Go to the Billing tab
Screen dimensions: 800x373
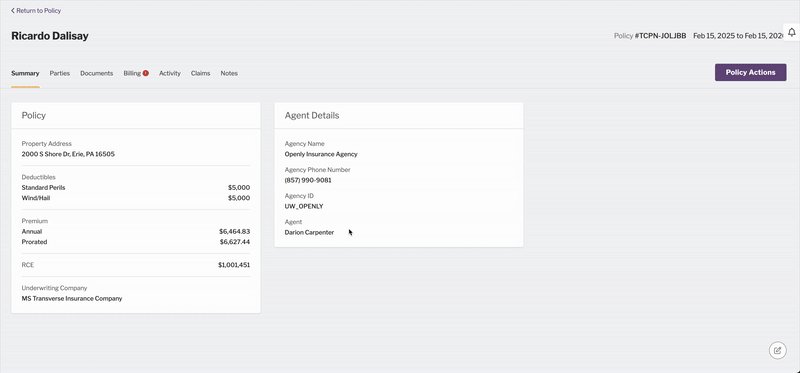click(x=132, y=73)
